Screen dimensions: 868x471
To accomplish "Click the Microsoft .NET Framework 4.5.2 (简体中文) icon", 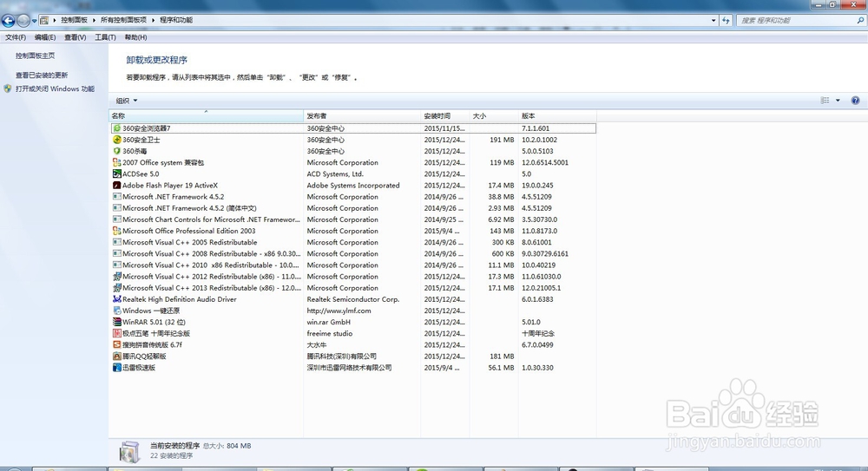I will (117, 208).
